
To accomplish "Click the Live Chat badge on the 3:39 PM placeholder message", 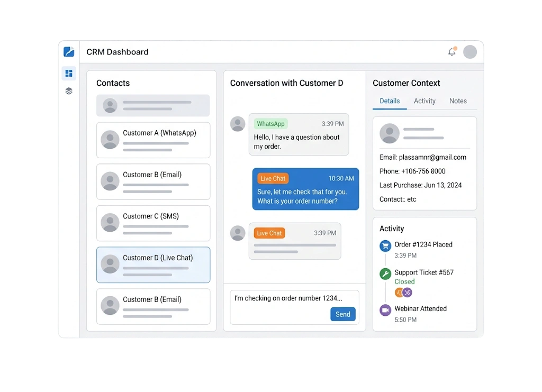I will point(269,233).
